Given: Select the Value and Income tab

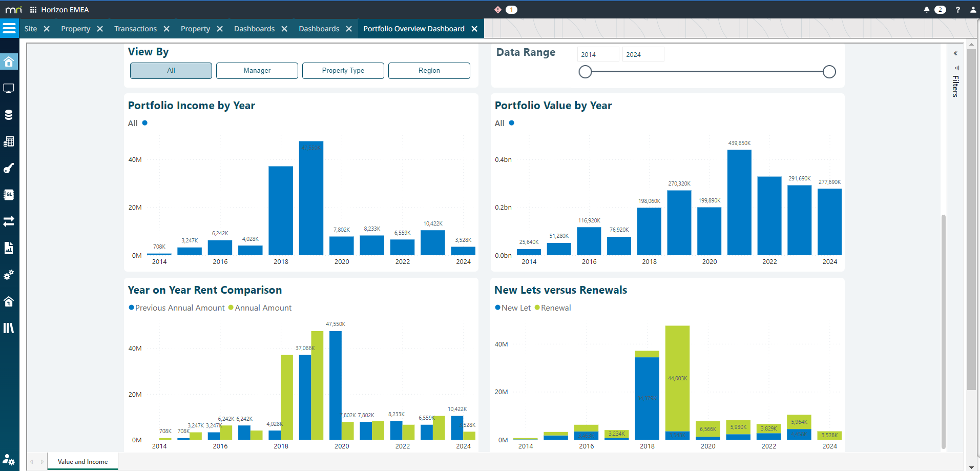Looking at the screenshot, I should 82,461.
